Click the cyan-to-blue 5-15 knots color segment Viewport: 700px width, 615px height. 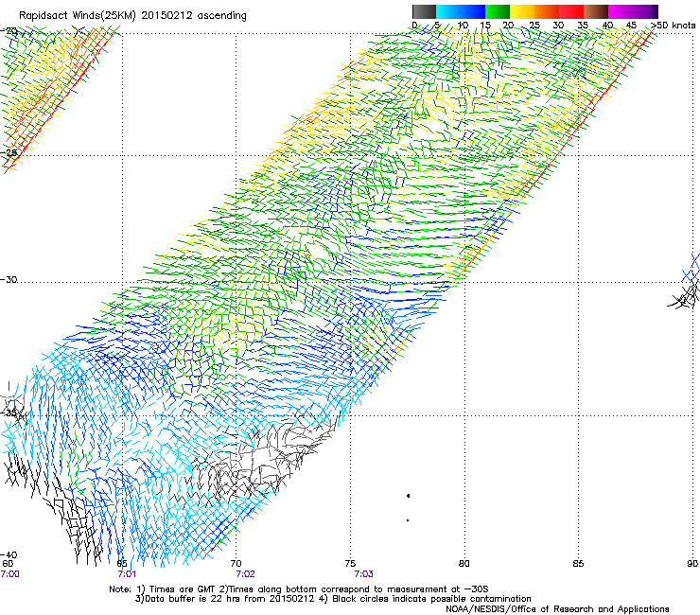[461, 11]
